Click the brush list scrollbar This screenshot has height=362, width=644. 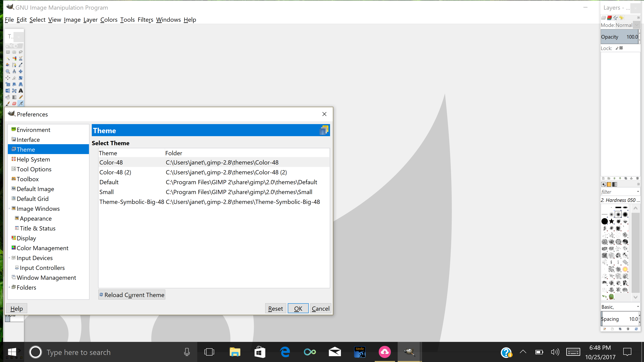[635, 252]
